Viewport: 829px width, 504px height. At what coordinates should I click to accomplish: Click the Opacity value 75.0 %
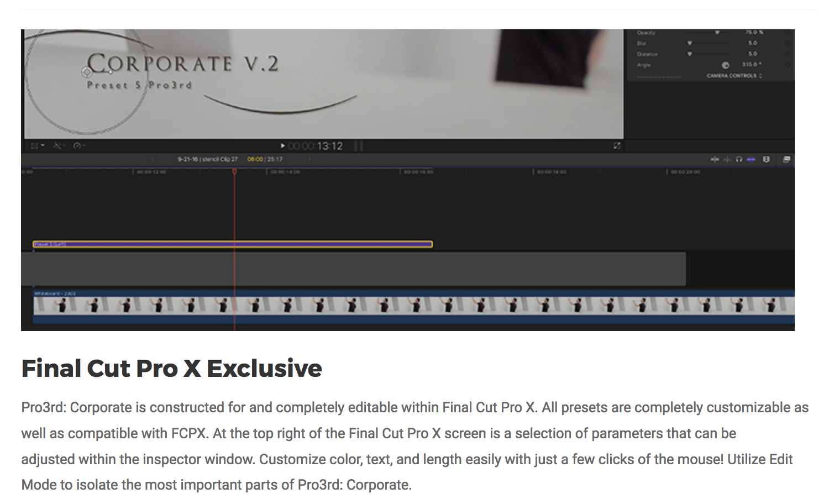coord(754,33)
